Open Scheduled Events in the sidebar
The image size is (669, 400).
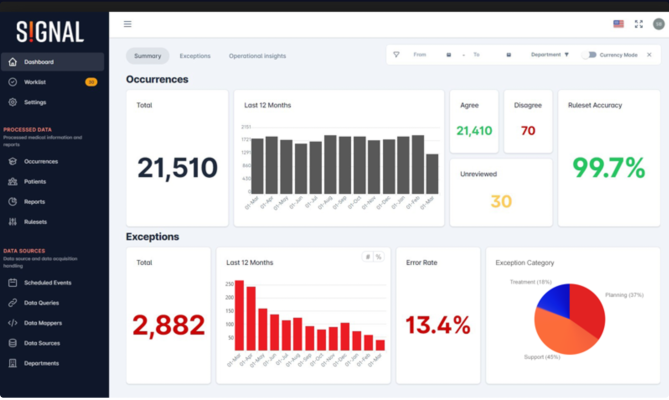click(x=47, y=283)
